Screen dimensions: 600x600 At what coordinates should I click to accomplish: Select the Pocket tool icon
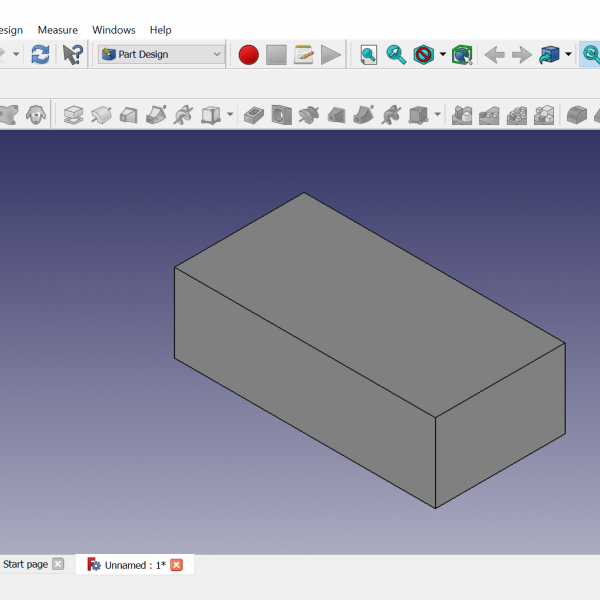255,115
